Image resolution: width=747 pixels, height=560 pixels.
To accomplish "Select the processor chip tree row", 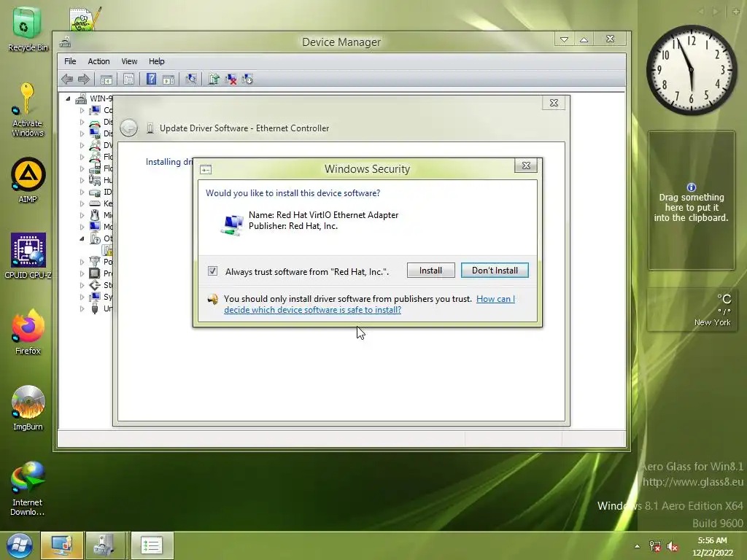I will point(101,273).
